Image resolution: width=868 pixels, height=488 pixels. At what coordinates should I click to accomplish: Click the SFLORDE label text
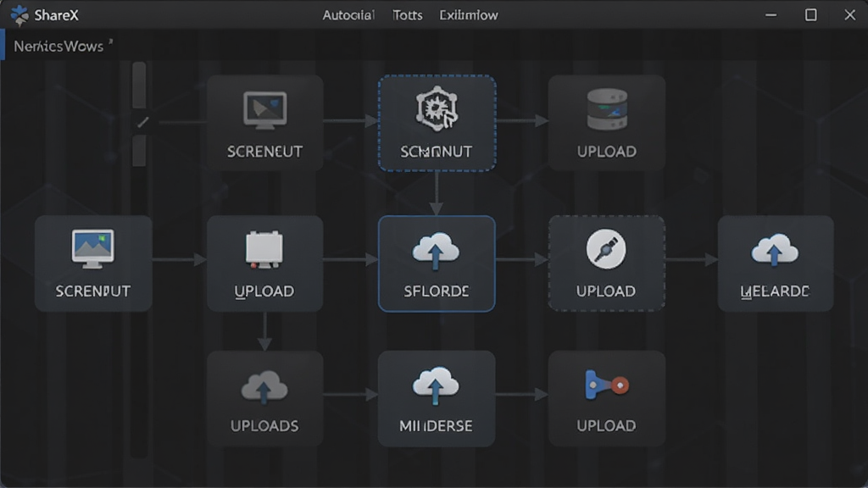pos(437,291)
